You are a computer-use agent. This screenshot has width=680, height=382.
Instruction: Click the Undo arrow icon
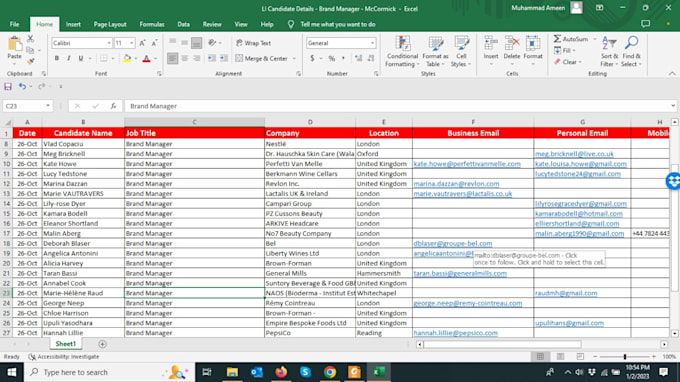click(x=22, y=86)
